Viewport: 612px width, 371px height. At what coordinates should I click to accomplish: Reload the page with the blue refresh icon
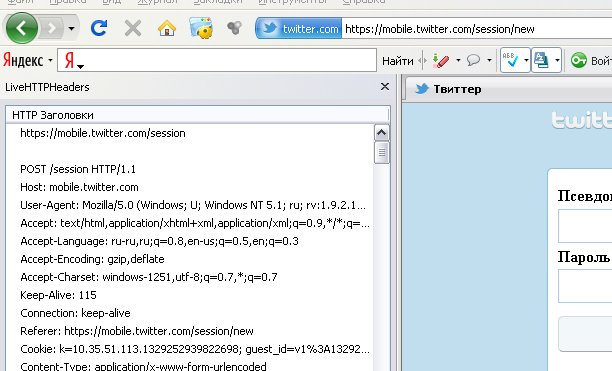coord(99,28)
